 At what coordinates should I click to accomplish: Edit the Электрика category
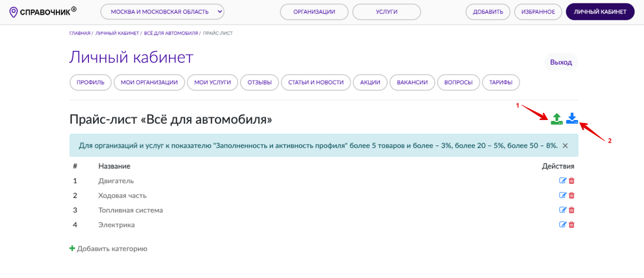563,225
